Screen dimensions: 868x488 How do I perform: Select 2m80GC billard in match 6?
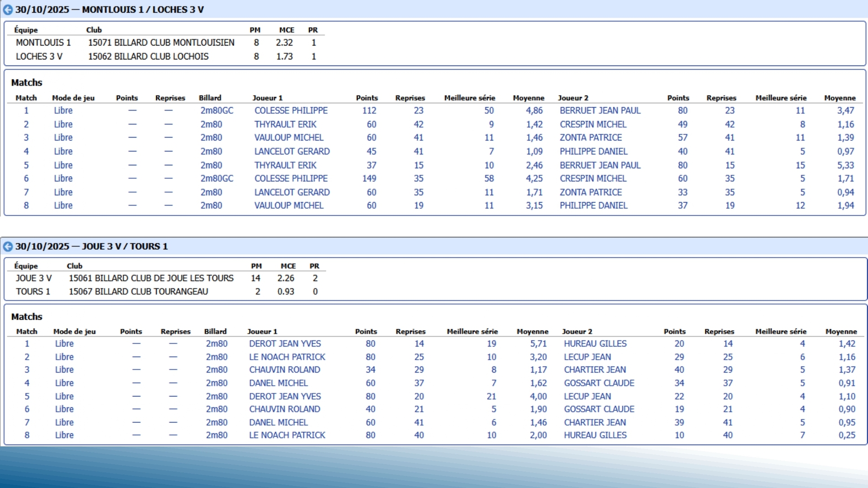pyautogui.click(x=216, y=178)
